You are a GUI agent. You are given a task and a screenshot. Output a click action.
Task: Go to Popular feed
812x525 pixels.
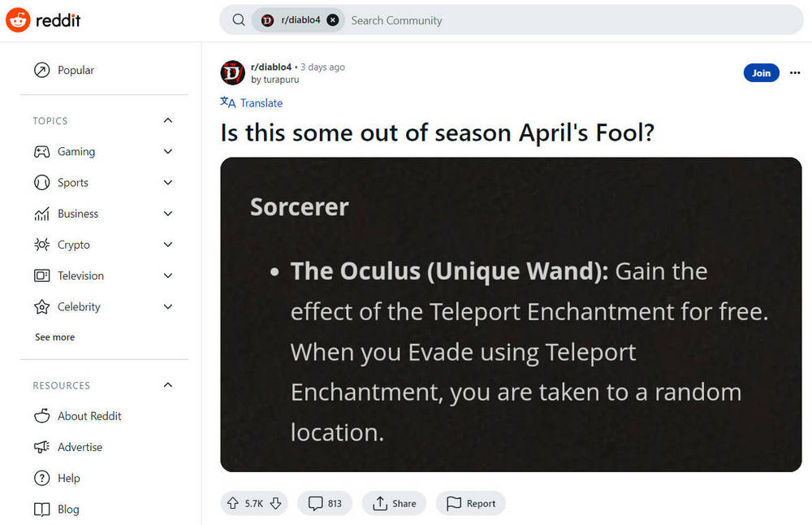[x=76, y=71]
